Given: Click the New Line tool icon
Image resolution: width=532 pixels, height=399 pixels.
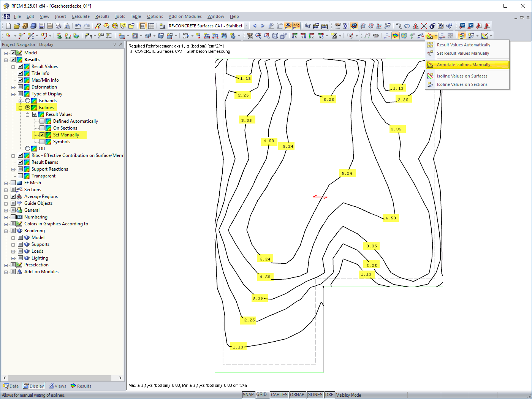Looking at the screenshot, I should pos(21,36).
